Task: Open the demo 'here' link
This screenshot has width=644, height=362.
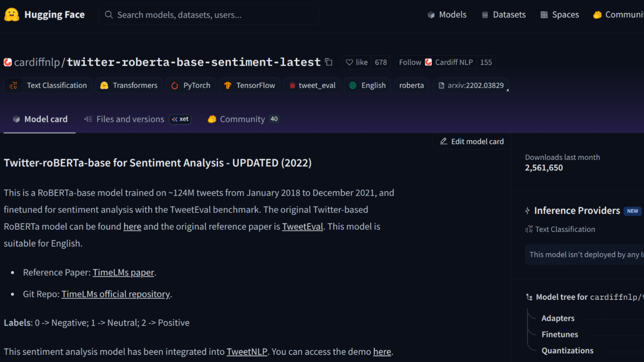Action: pos(382,351)
